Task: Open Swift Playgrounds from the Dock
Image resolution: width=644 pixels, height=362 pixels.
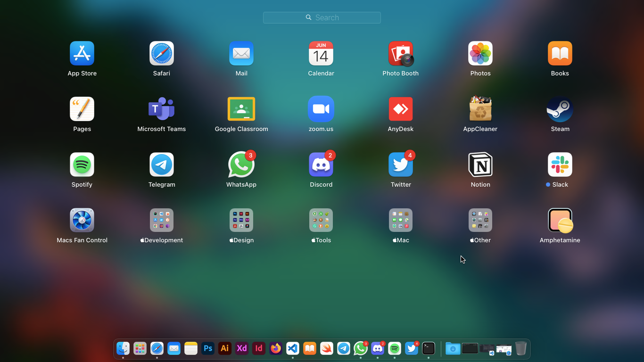Action: [x=327, y=348]
